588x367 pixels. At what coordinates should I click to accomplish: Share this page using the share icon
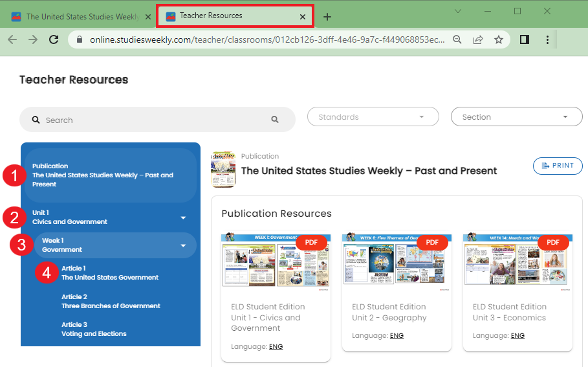coord(478,39)
